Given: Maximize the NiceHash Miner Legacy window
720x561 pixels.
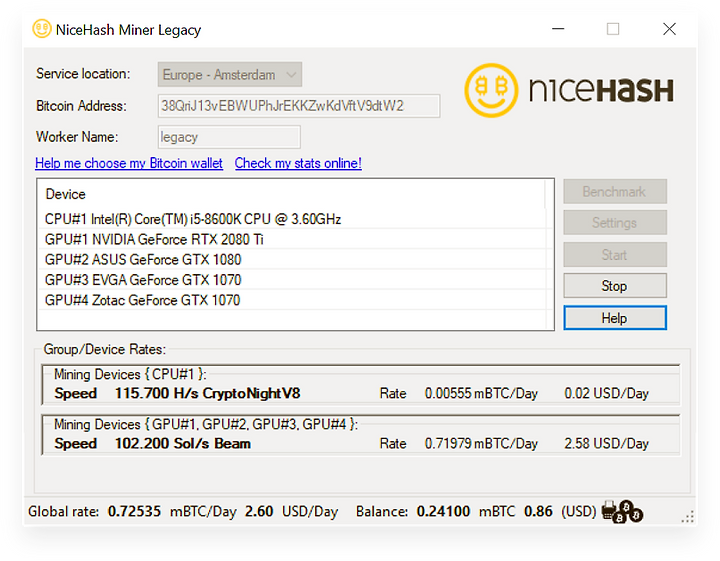Looking at the screenshot, I should [x=613, y=29].
